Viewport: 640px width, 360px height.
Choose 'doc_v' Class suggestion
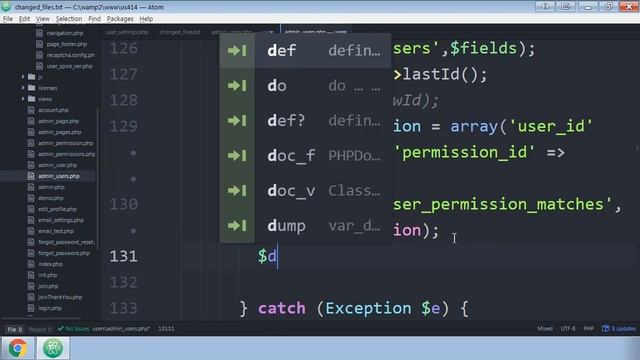tap(305, 191)
